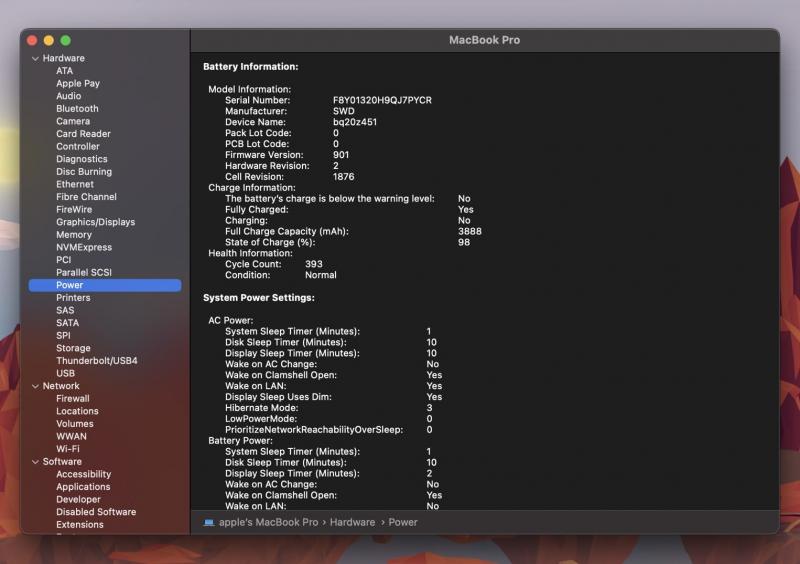Select Thunderbolt/USB4 in the sidebar

point(96,361)
